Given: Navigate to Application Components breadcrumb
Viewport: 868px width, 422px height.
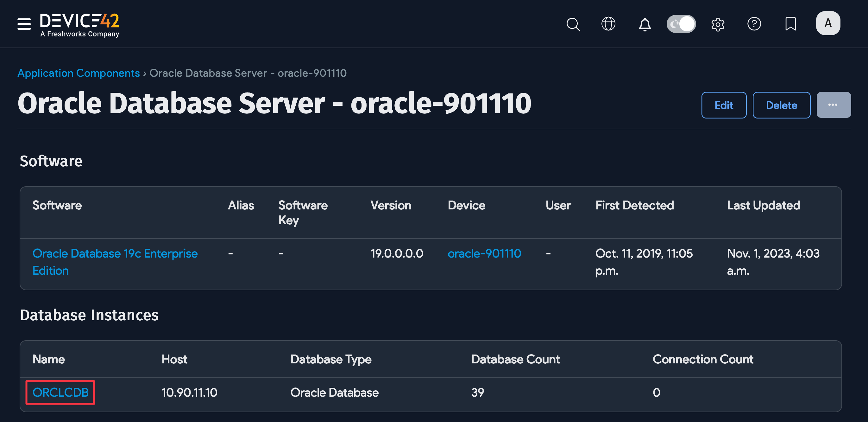Looking at the screenshot, I should [x=79, y=73].
